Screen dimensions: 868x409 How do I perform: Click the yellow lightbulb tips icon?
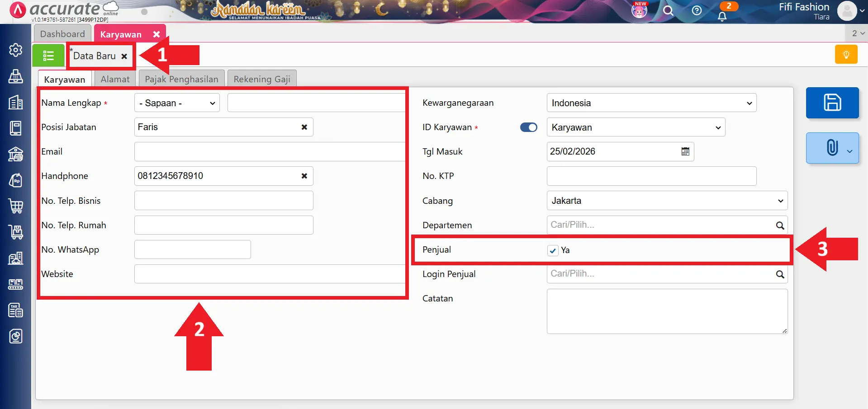click(x=846, y=55)
